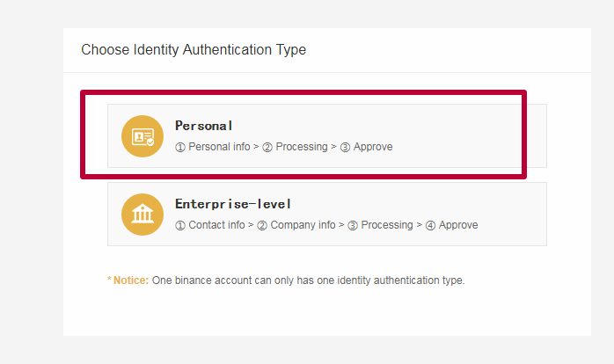Image resolution: width=614 pixels, height=364 pixels.
Task: Select the Enterprise-level heading text
Action: point(233,204)
